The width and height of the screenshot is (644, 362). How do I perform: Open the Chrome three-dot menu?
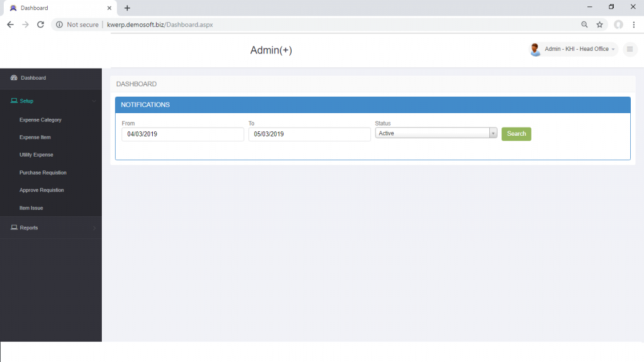tap(632, 25)
